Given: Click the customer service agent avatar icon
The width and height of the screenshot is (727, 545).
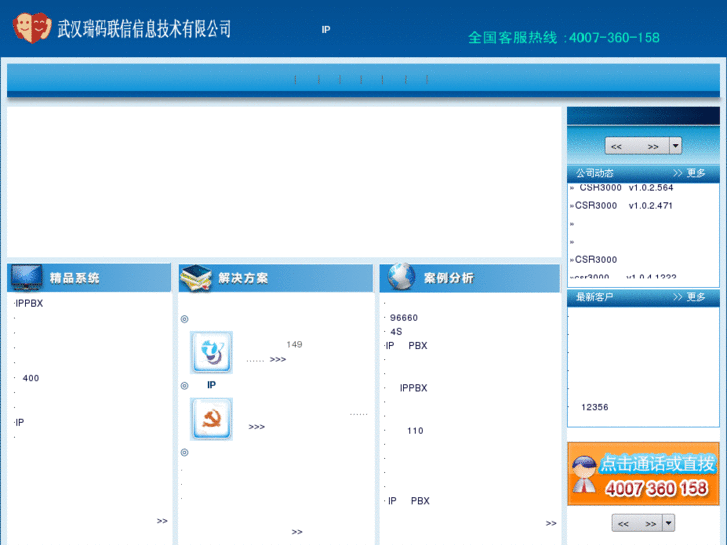Looking at the screenshot, I should point(584,474).
